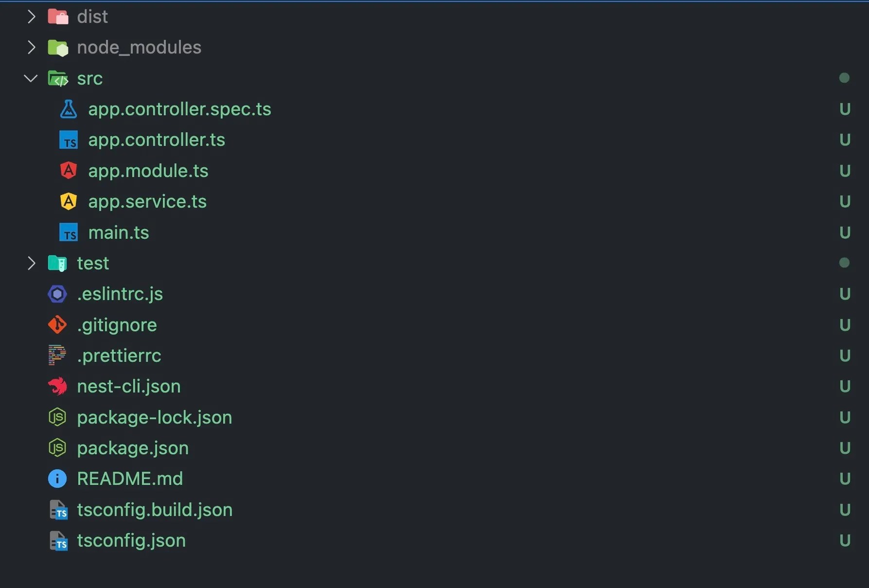Click the green dot beside the test folder
869x588 pixels.
tap(844, 263)
